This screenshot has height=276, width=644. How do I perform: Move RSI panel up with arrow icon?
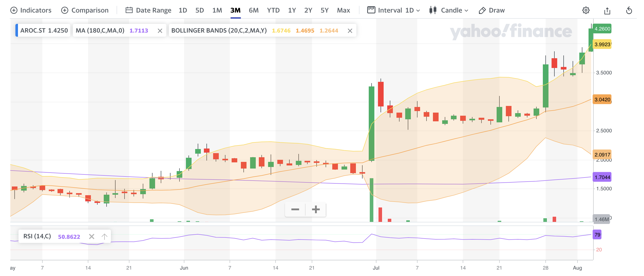point(104,236)
